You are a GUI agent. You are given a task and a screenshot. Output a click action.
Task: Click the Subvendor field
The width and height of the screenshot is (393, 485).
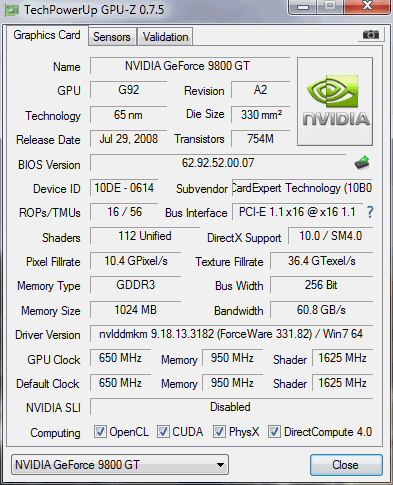[x=302, y=188]
